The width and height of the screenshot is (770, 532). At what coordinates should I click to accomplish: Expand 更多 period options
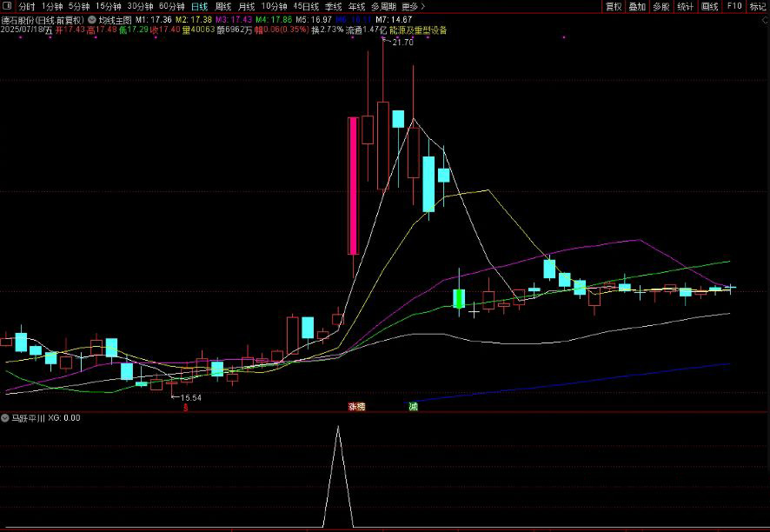[x=414, y=6]
